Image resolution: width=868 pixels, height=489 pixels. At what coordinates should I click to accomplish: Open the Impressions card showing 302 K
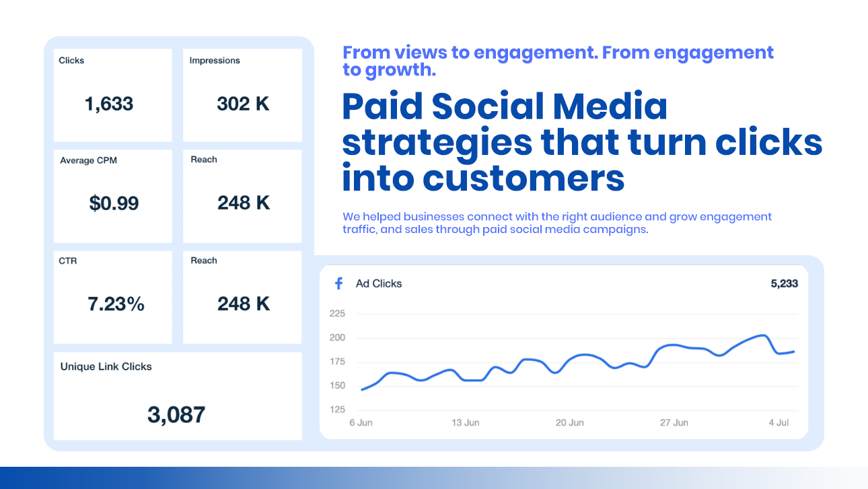pyautogui.click(x=242, y=95)
